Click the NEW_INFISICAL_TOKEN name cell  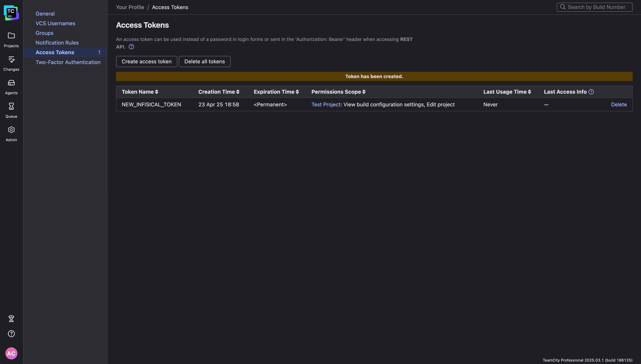coord(151,104)
